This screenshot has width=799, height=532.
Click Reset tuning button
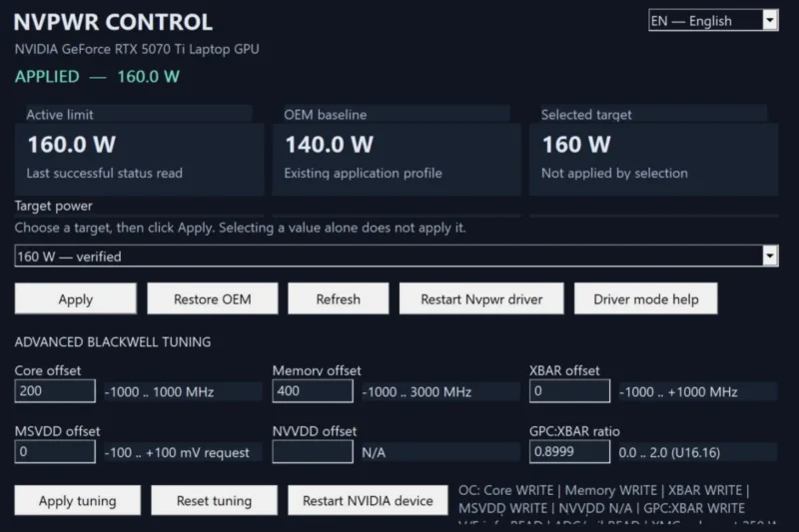coord(214,500)
